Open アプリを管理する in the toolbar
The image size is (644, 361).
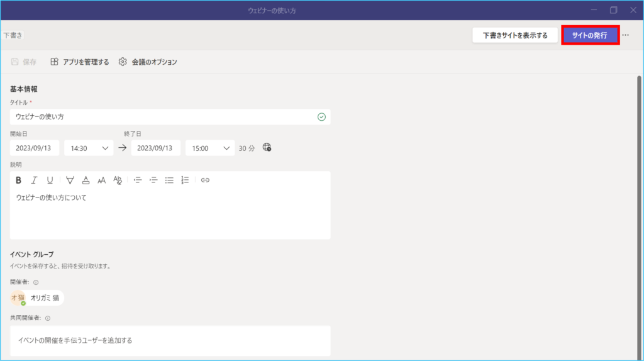[x=80, y=62]
